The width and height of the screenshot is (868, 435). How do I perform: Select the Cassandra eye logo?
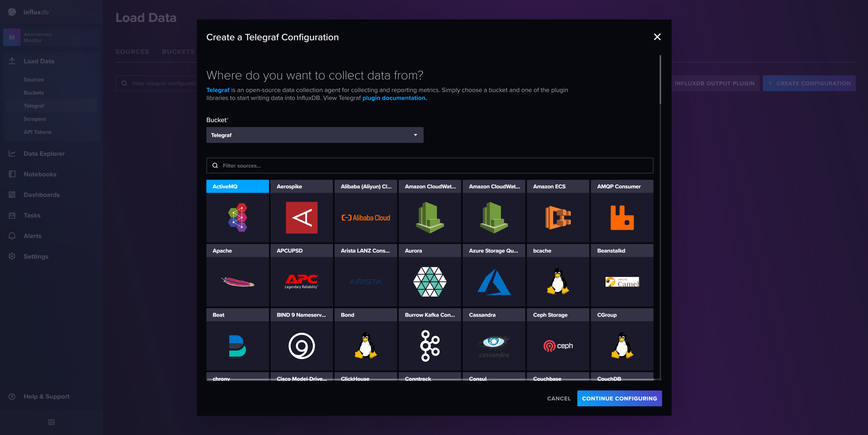(494, 346)
